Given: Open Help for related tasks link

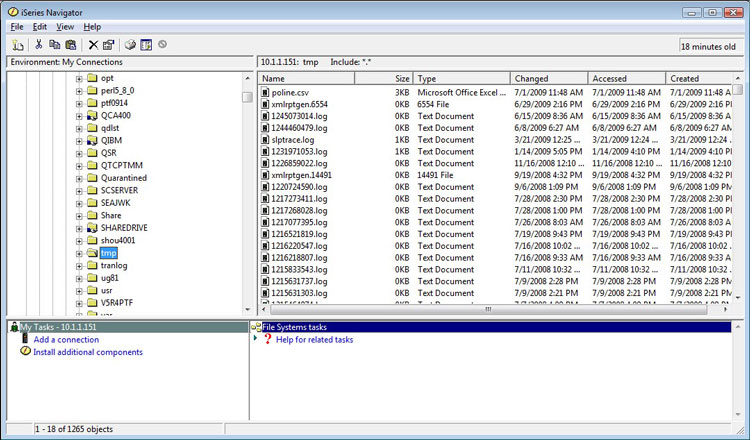Looking at the screenshot, I should [x=314, y=340].
